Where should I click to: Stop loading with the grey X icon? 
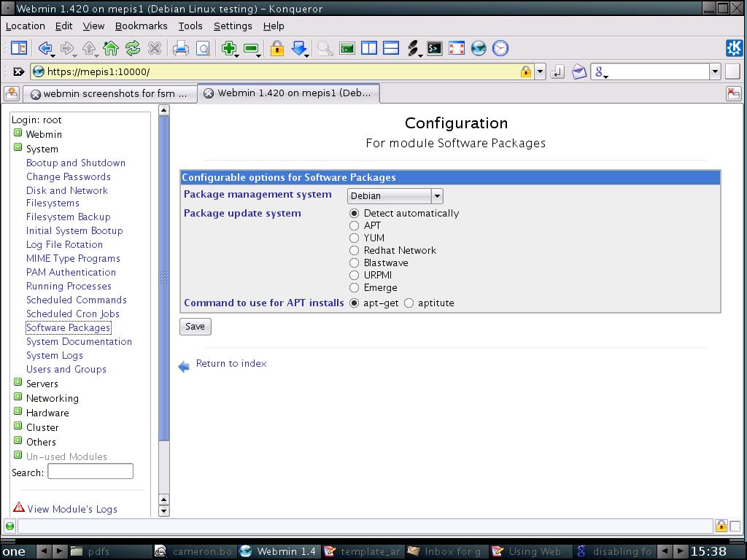click(x=155, y=48)
